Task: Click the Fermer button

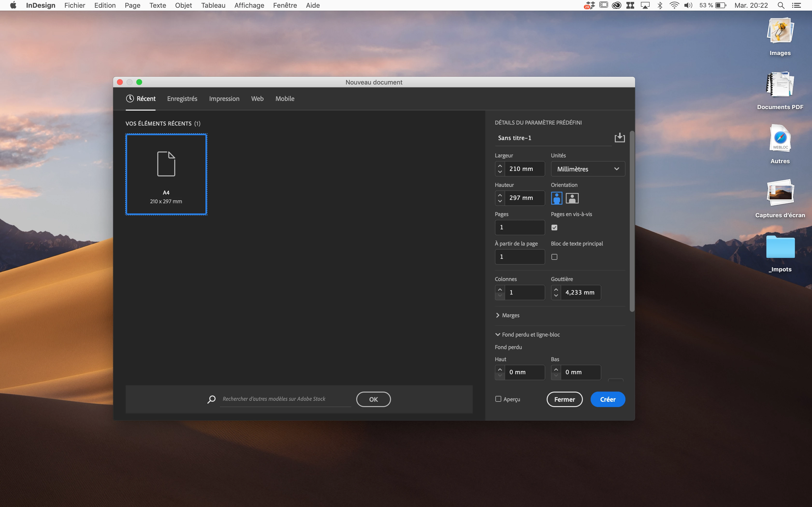Action: click(564, 399)
